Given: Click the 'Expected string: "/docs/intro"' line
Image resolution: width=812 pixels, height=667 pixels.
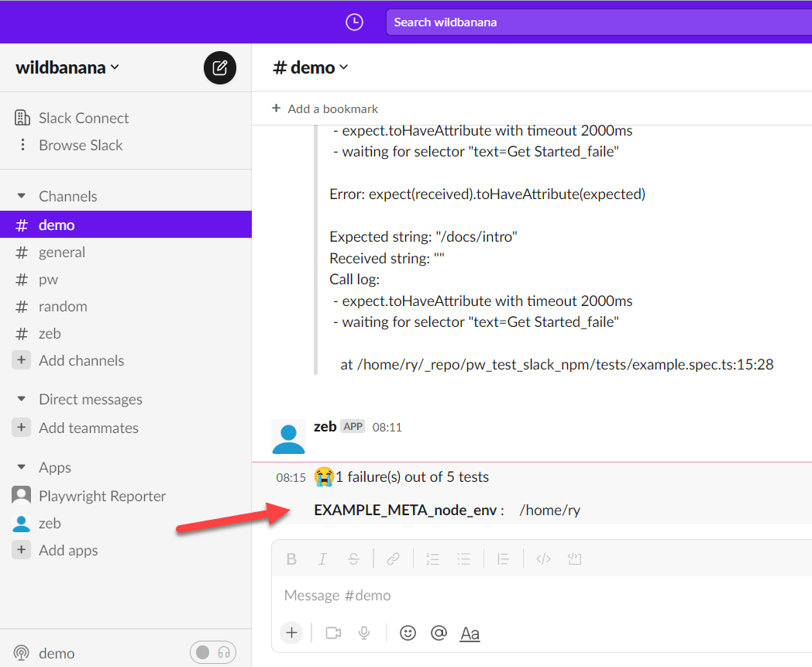Looking at the screenshot, I should point(423,236).
